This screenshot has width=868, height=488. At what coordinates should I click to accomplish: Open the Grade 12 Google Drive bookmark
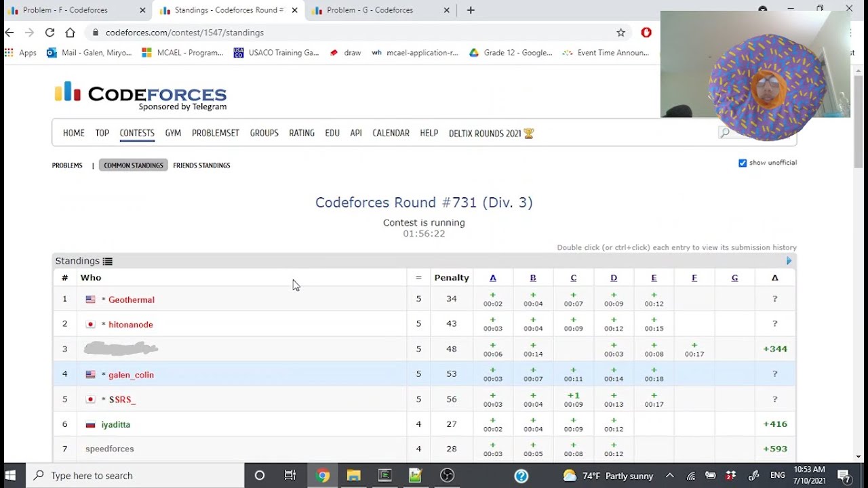pos(511,53)
